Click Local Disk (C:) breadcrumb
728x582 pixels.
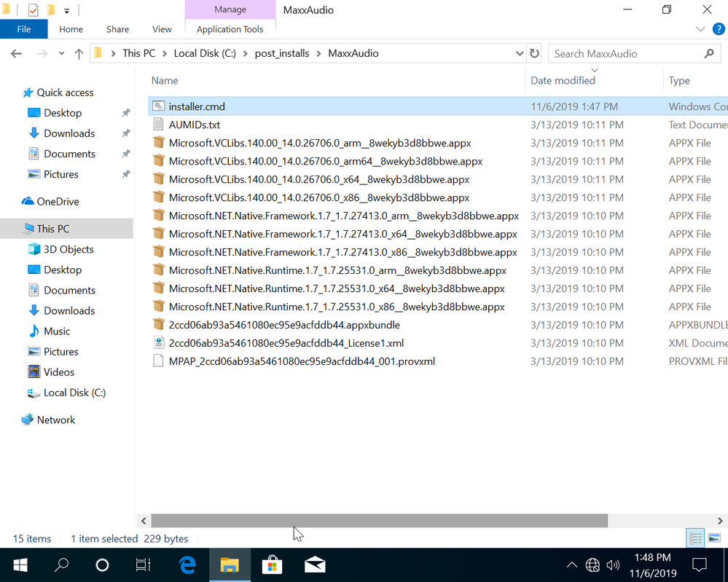205,53
